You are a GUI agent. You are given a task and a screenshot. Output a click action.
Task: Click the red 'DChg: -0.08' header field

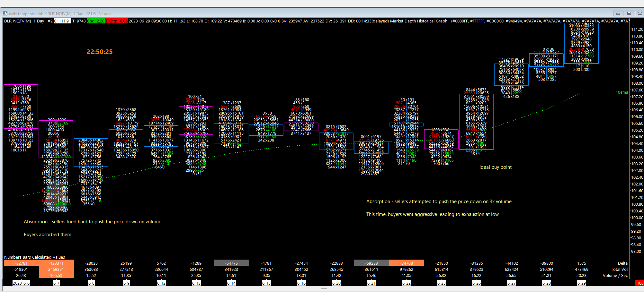[117, 21]
